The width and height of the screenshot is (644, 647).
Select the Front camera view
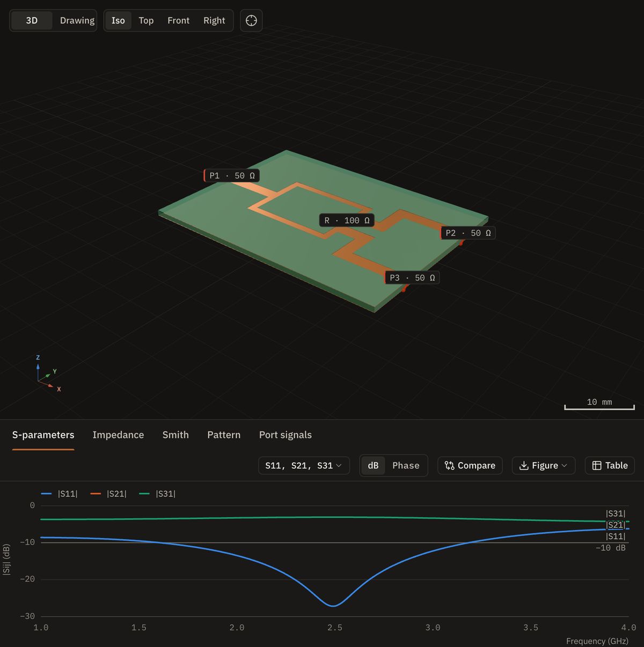(x=178, y=20)
